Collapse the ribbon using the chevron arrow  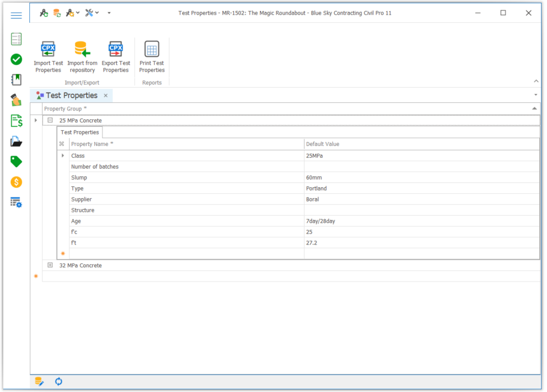(x=536, y=81)
